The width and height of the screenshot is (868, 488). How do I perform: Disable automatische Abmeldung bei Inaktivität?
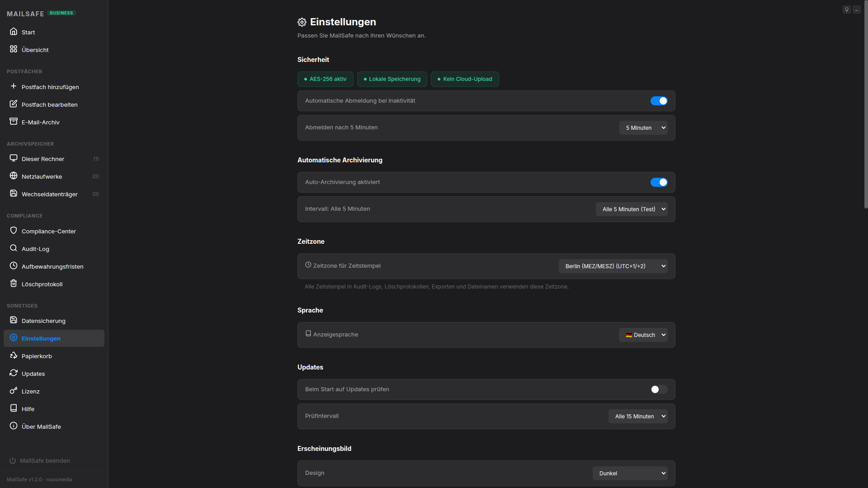point(659,100)
